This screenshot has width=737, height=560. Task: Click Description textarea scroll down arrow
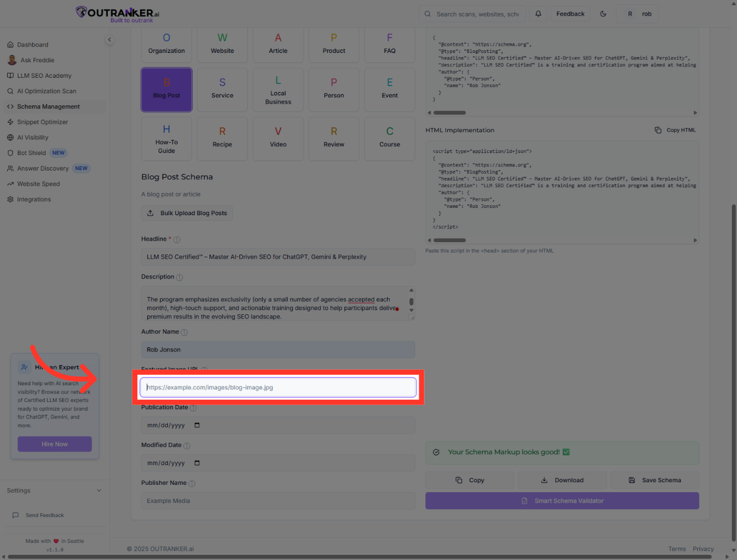412,311
